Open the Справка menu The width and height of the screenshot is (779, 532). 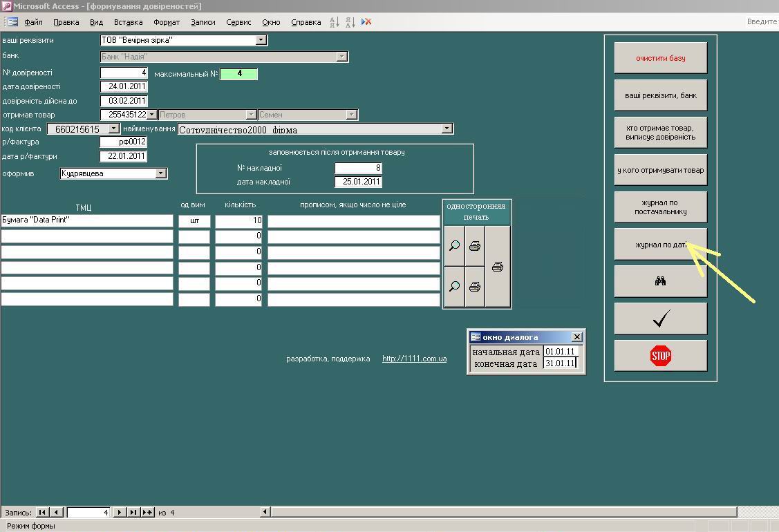tap(306, 22)
